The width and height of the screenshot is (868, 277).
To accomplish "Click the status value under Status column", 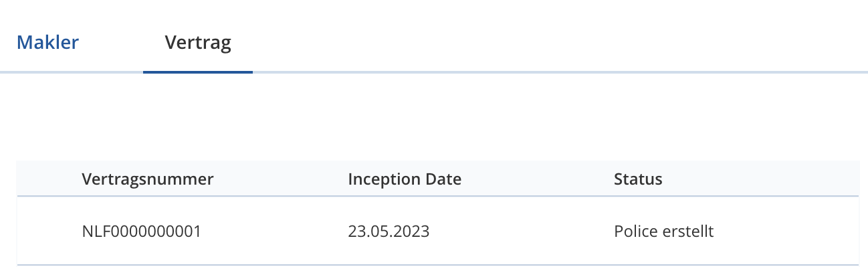I will pyautogui.click(x=664, y=232).
